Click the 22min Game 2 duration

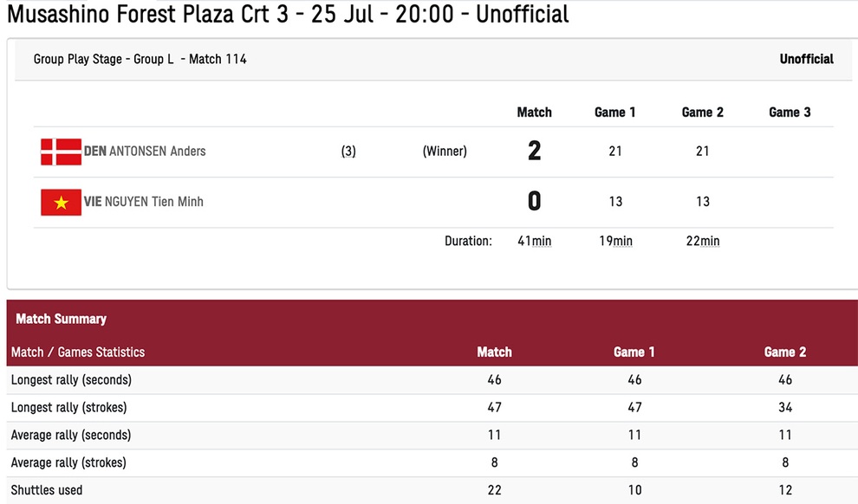(703, 241)
